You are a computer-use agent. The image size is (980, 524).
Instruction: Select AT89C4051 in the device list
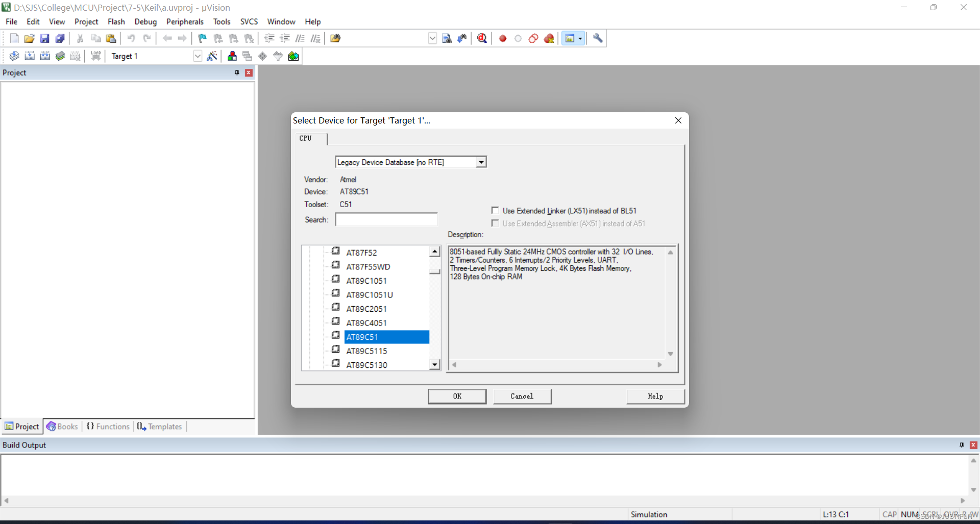click(x=366, y=323)
